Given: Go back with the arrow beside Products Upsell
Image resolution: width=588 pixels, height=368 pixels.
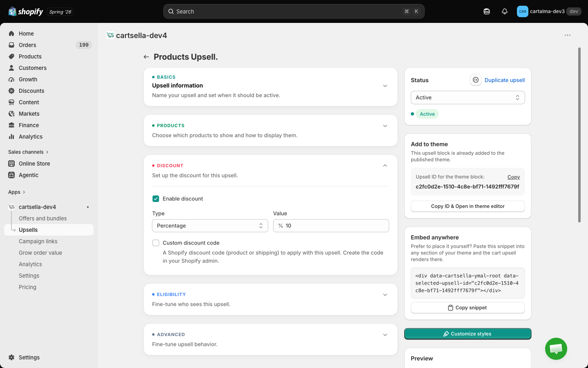Looking at the screenshot, I should [146, 57].
